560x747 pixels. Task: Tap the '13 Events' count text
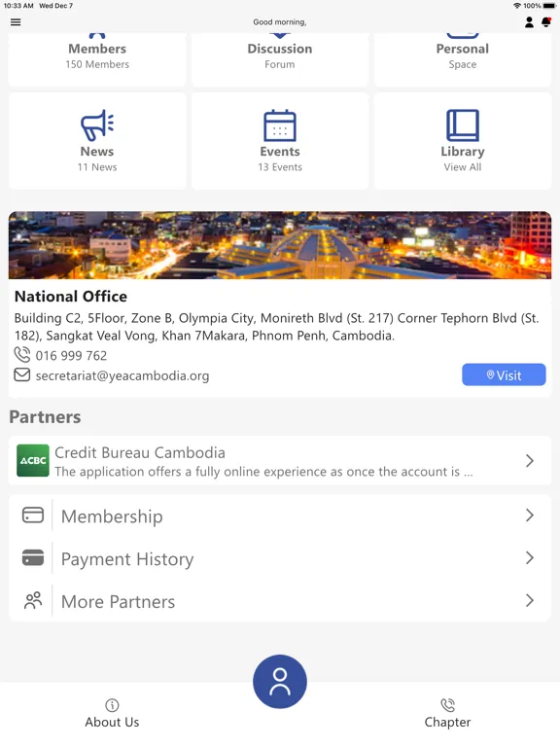(280, 167)
